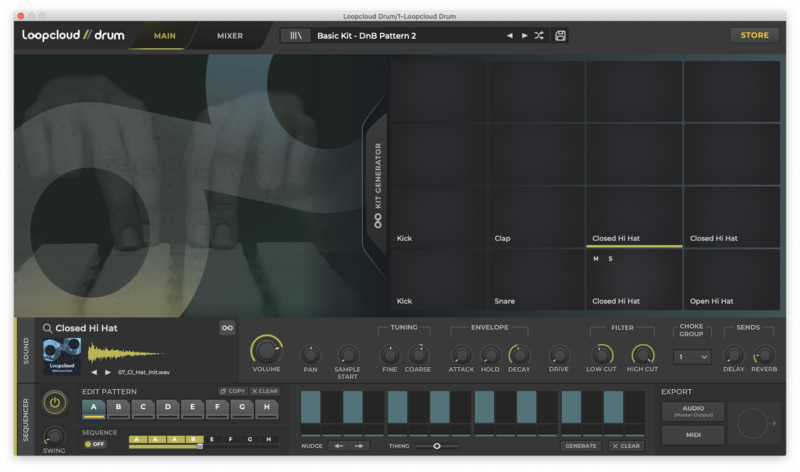The image size is (800, 472).
Task: Open the Choke Group dropdown
Action: [692, 356]
